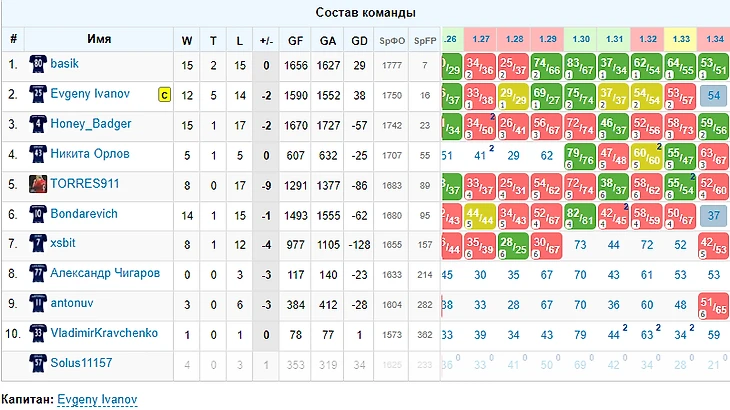Click Александр Чигаров's jersey icon
The width and height of the screenshot is (730, 410).
pyautogui.click(x=38, y=275)
